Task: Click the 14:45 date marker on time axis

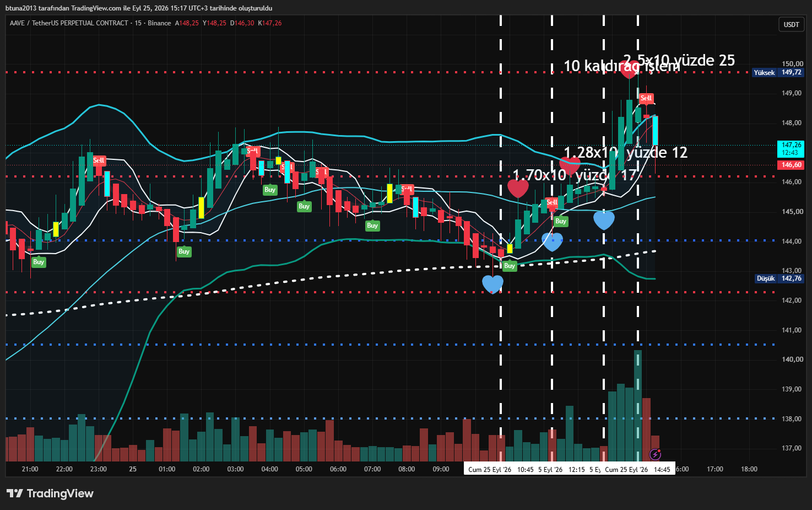Action: 638,470
